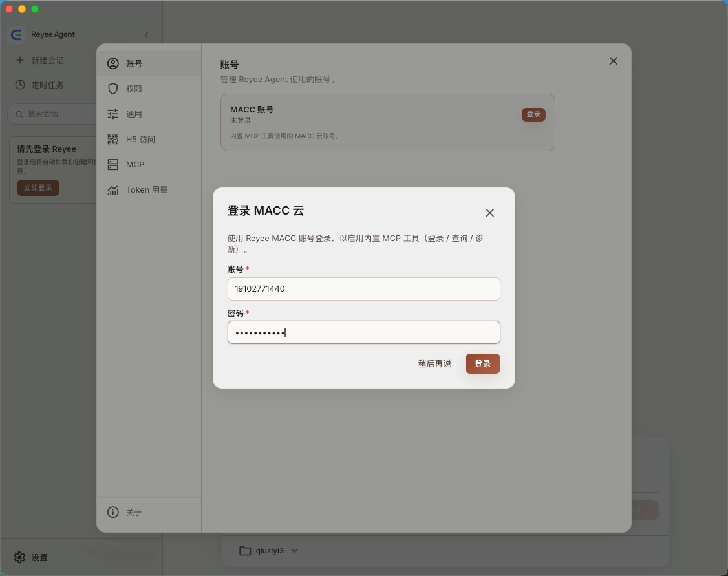The image size is (728, 576).
Task: Go to the MCP settings tab
Action: 149,164
